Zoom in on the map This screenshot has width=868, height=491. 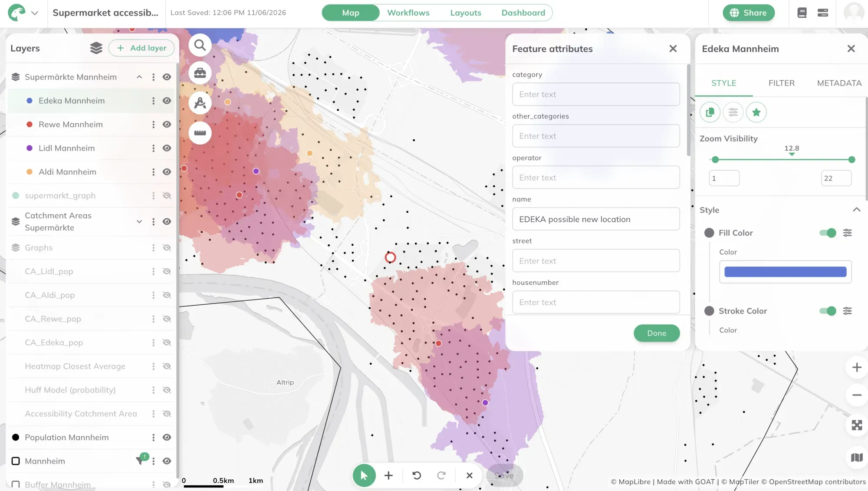[857, 368]
